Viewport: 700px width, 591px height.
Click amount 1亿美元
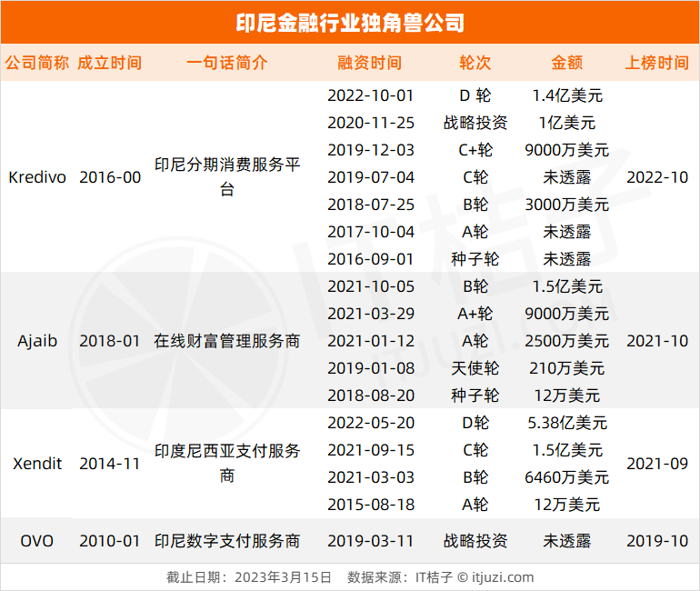coord(567,123)
